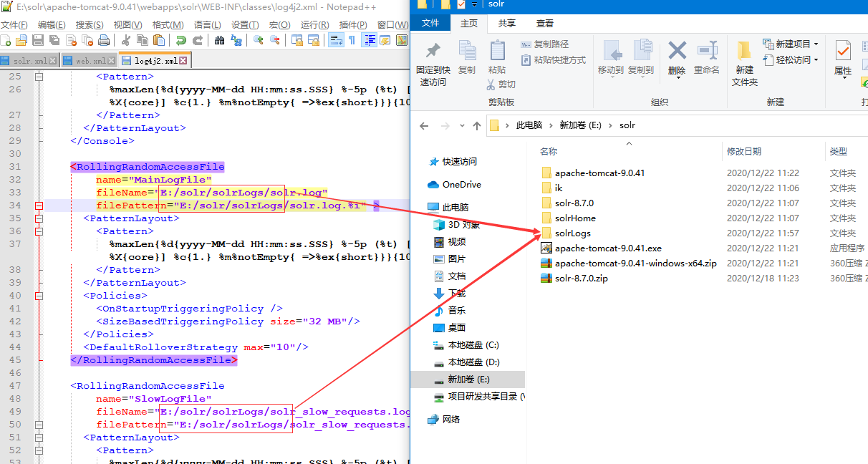Click the Cut scissors icon in Notepad++ toolbar

click(x=125, y=40)
